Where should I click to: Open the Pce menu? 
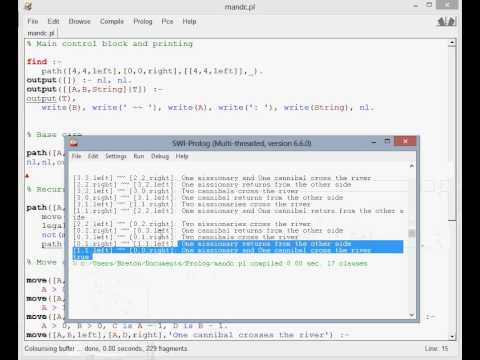click(167, 21)
